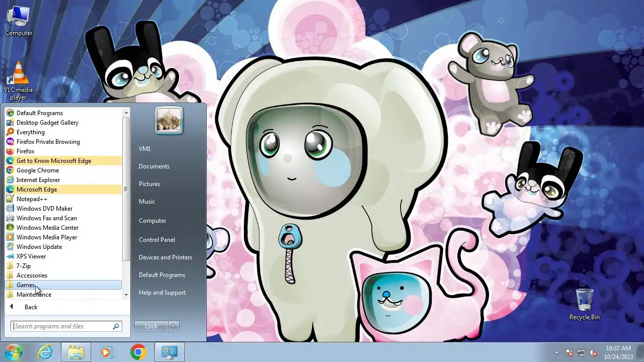
Task: Open the Everything search app icon
Action: click(x=10, y=132)
